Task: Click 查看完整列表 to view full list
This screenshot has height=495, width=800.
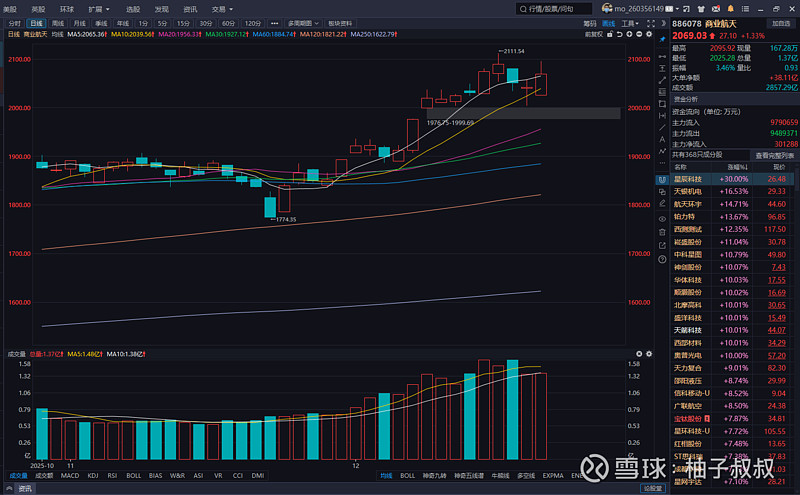Action: 774,155
